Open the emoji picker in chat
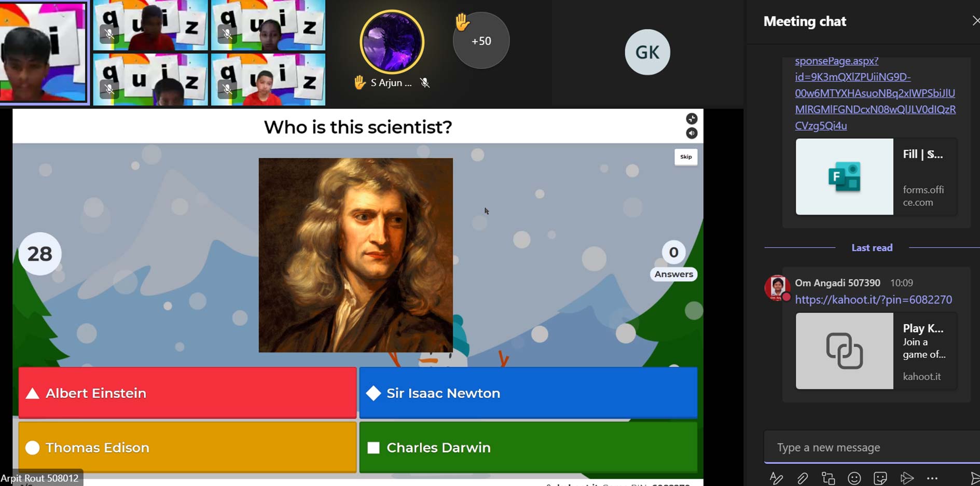 (854, 478)
